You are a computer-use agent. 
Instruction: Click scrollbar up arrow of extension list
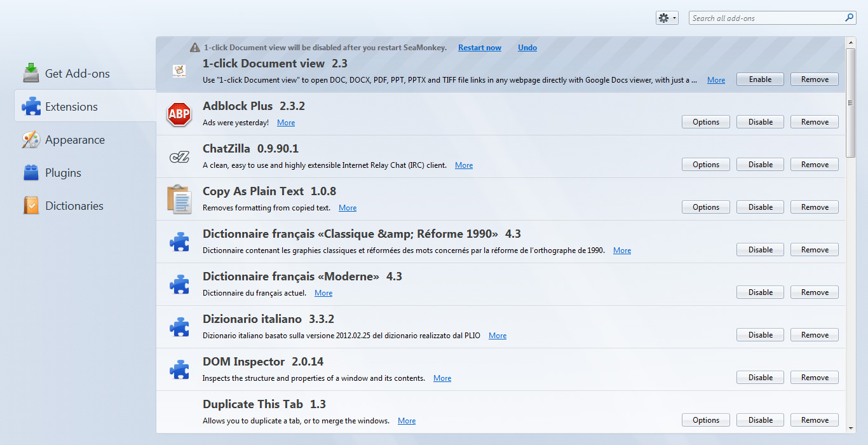(851, 42)
